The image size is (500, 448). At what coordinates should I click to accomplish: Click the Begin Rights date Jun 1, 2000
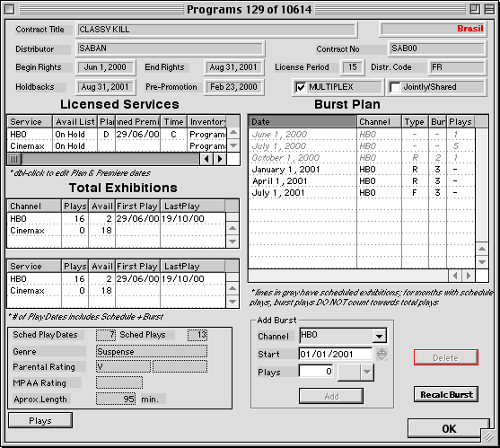[x=105, y=67]
